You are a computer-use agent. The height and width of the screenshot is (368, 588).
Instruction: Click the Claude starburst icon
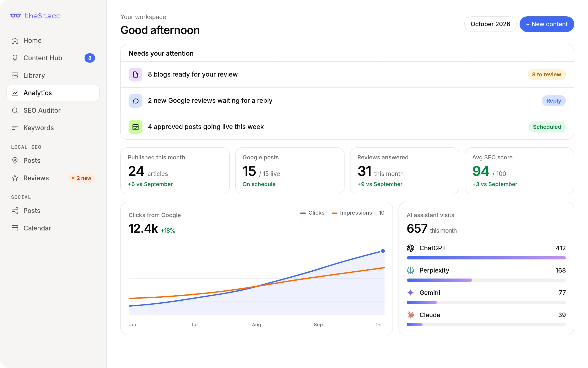[x=410, y=315]
